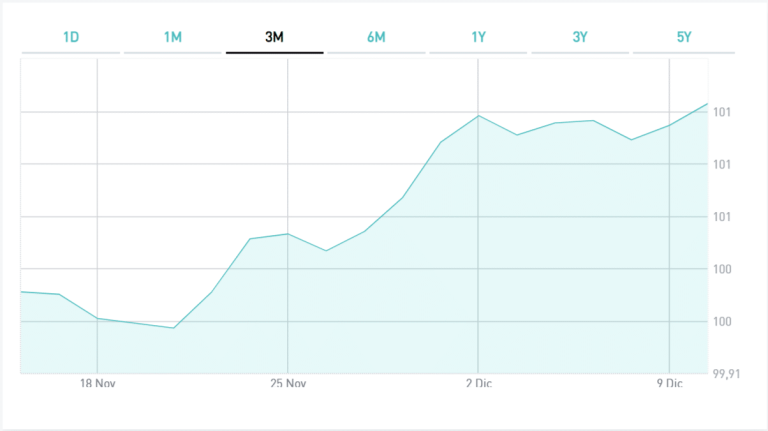Click the 2 Dic date label
Screen dimensions: 768x431
point(478,383)
